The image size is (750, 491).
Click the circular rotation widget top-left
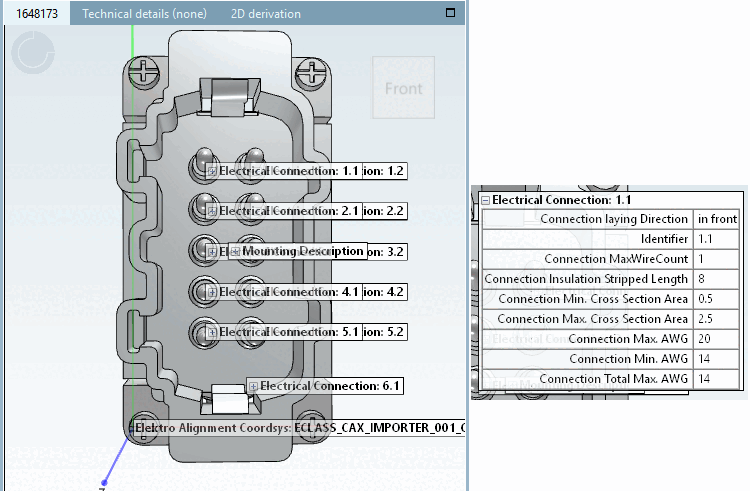33,53
